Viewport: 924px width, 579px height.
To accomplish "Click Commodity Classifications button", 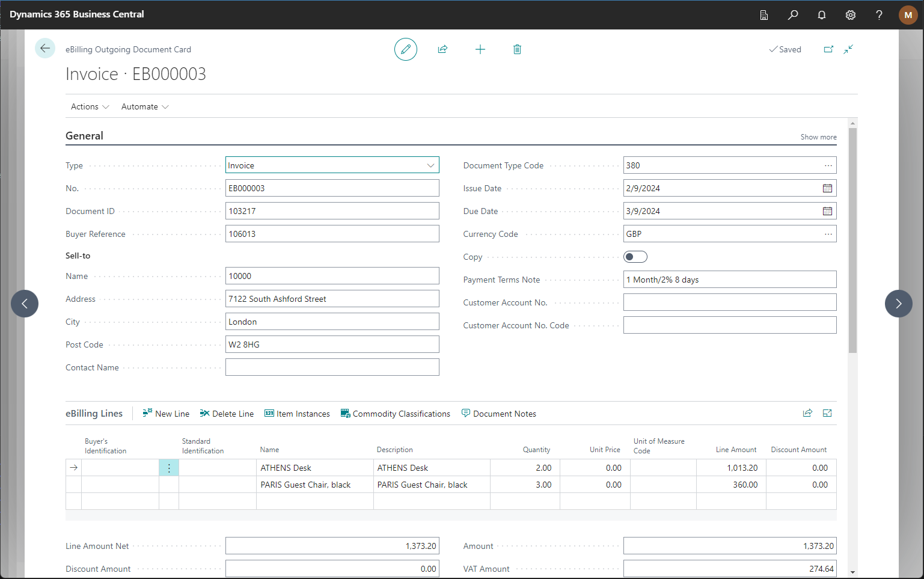I will click(395, 414).
